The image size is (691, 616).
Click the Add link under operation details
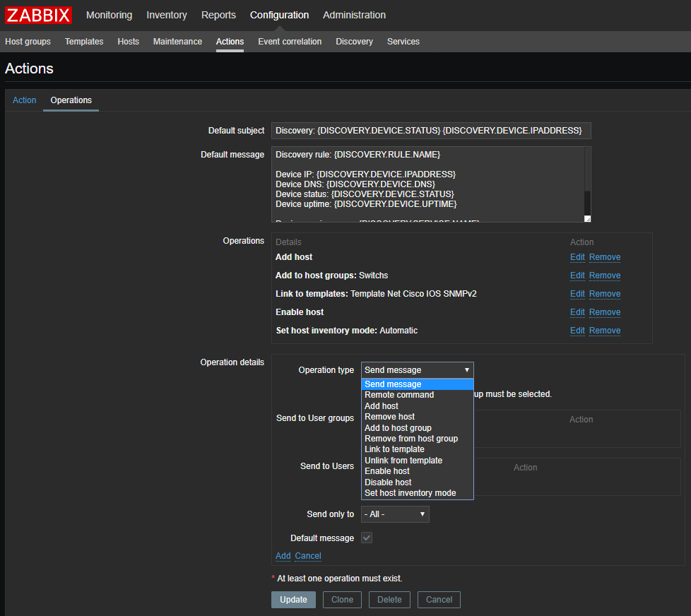[283, 556]
